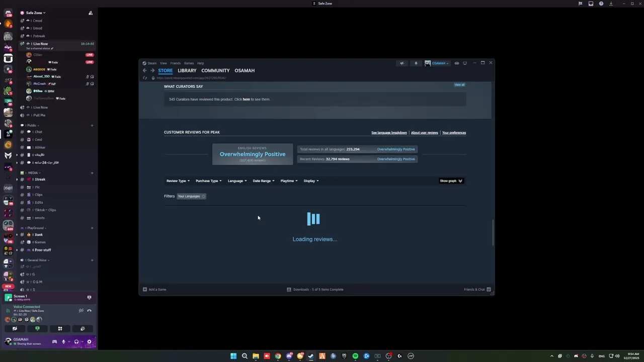
Task: Open Discord direct messages home icon
Action: click(x=8, y=14)
